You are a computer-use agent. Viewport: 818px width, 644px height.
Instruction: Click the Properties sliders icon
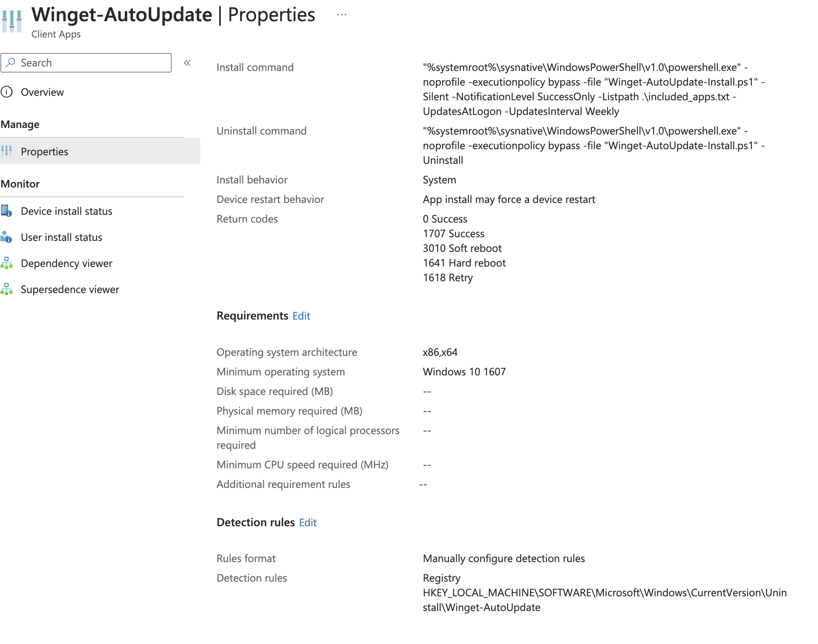pos(7,151)
